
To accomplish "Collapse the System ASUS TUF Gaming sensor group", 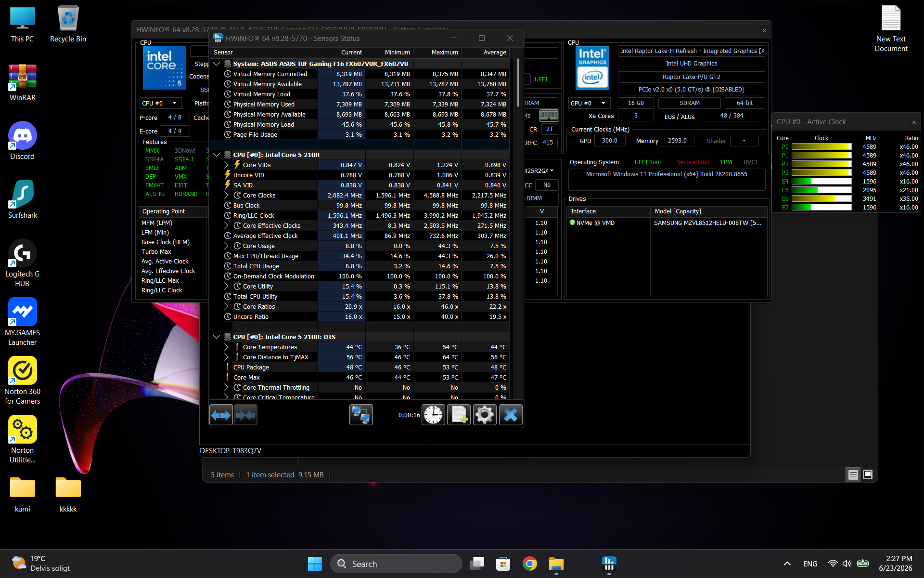I will point(217,64).
